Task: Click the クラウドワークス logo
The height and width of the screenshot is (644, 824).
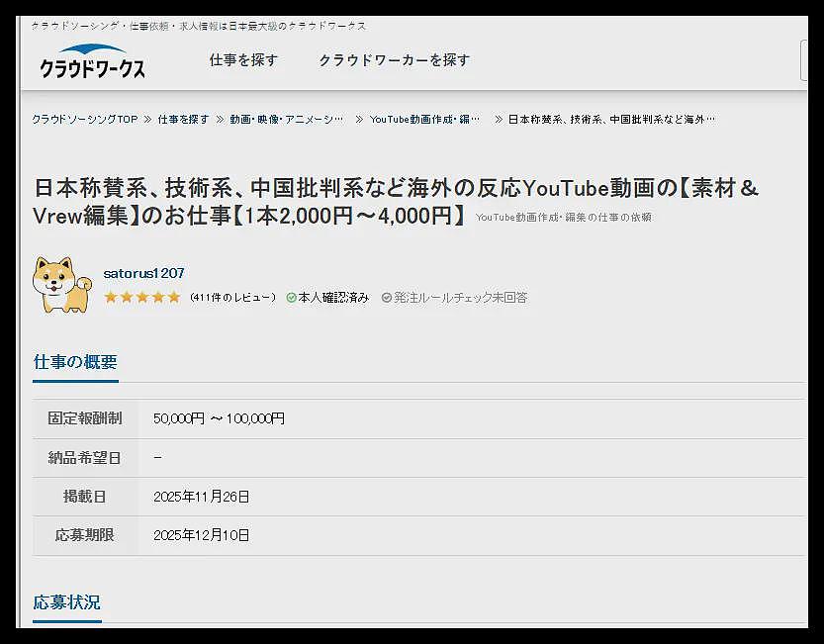Action: click(x=92, y=61)
